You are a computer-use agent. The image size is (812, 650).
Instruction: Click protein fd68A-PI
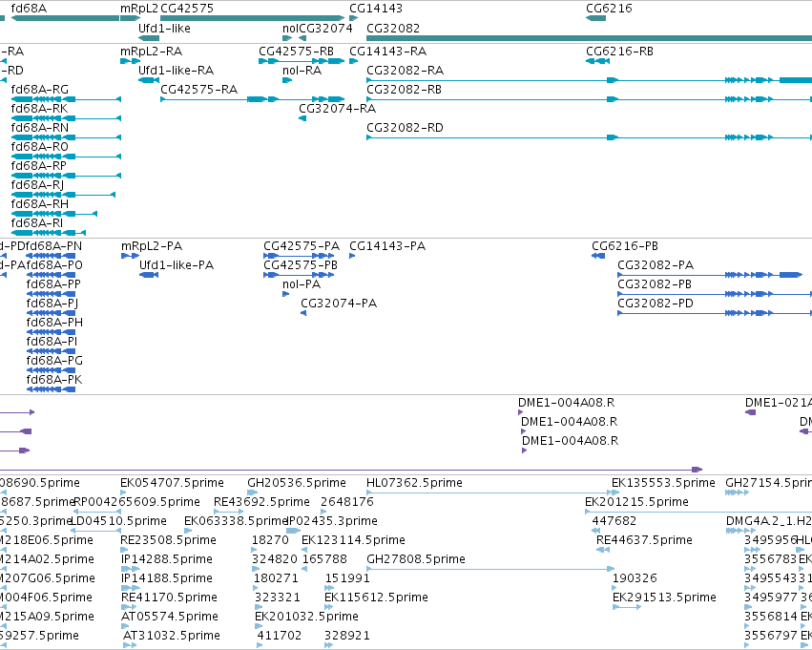click(x=51, y=351)
